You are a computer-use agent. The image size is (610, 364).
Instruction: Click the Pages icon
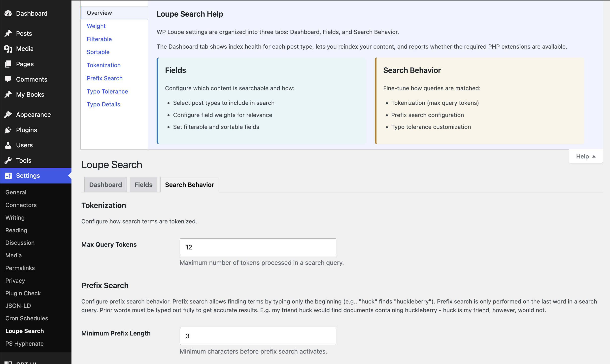[x=8, y=64]
